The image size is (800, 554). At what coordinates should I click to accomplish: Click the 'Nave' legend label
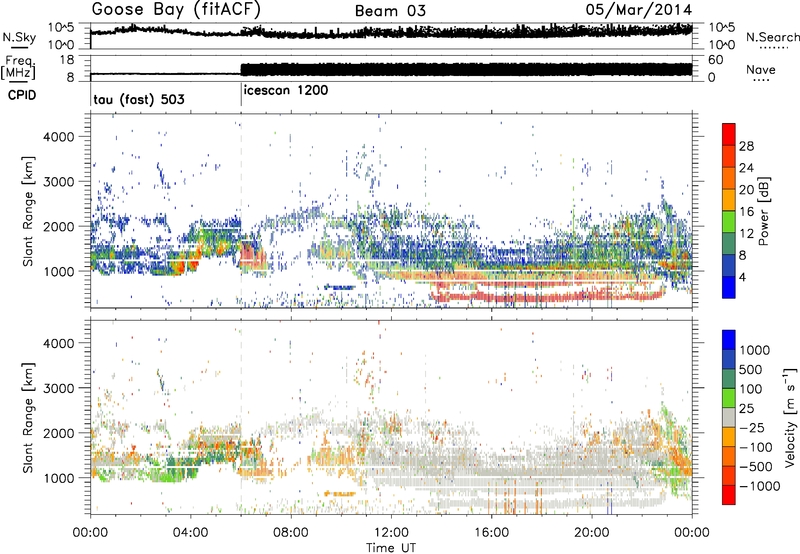click(x=761, y=70)
